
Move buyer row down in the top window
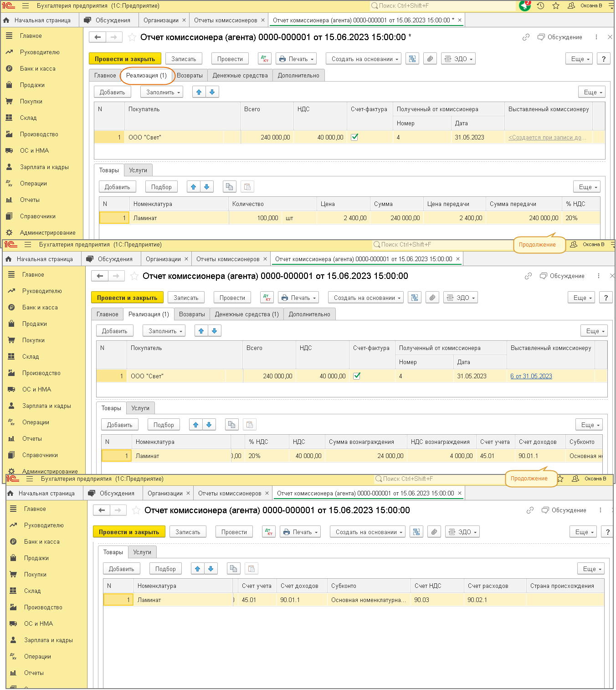tap(212, 92)
